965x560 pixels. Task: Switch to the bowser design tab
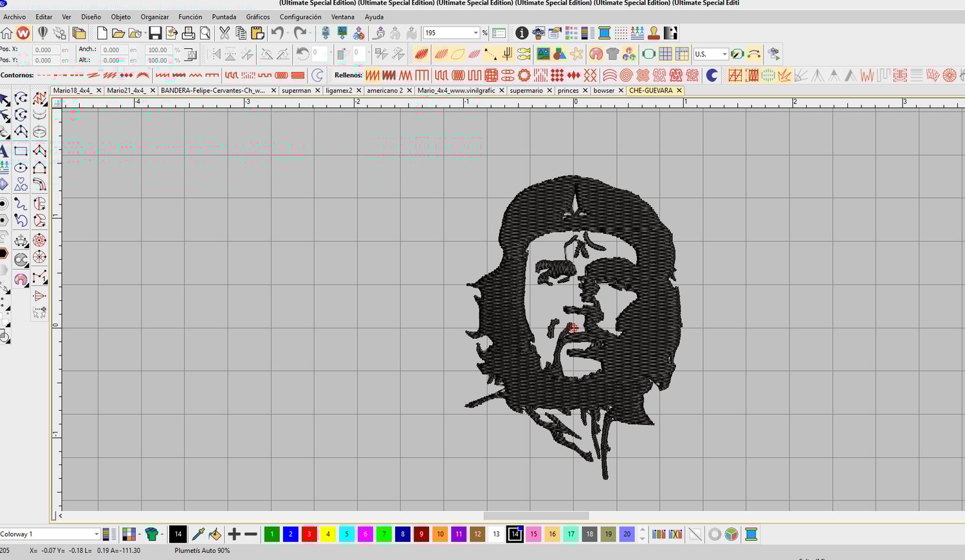tap(604, 91)
